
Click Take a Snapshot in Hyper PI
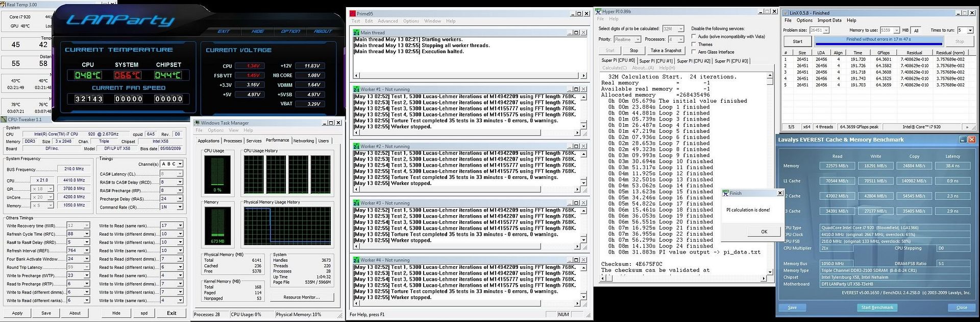pyautogui.click(x=666, y=51)
